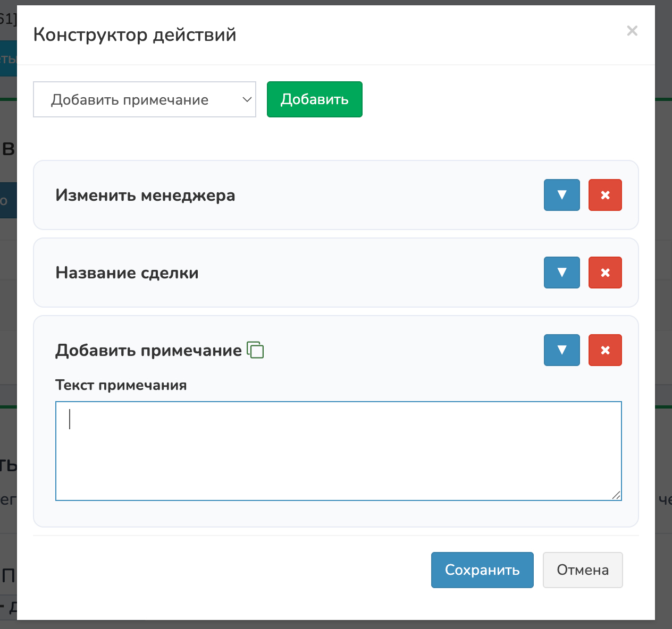Open the action type dropdown
Viewport: 672px width, 629px height.
click(145, 99)
